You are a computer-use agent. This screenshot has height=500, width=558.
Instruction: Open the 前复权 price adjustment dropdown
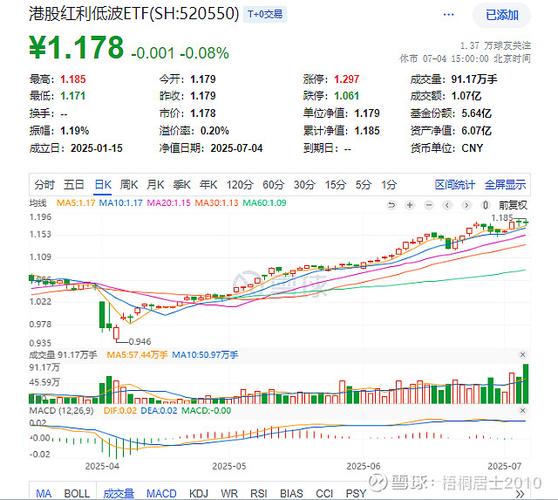click(513, 205)
